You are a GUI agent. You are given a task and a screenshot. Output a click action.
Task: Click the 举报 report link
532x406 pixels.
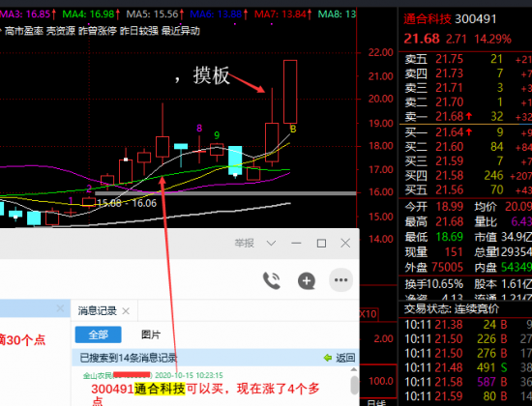(x=245, y=244)
